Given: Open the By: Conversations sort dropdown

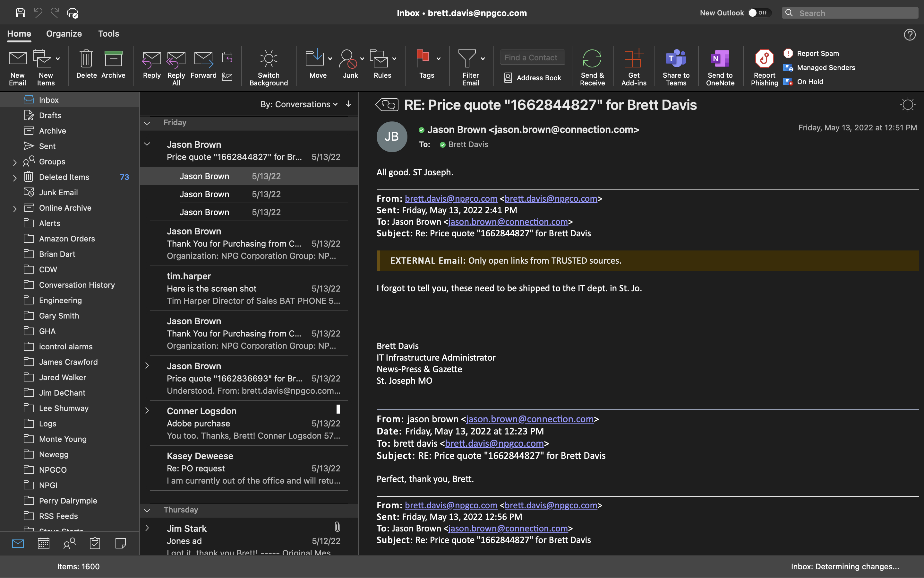Looking at the screenshot, I should [x=299, y=104].
